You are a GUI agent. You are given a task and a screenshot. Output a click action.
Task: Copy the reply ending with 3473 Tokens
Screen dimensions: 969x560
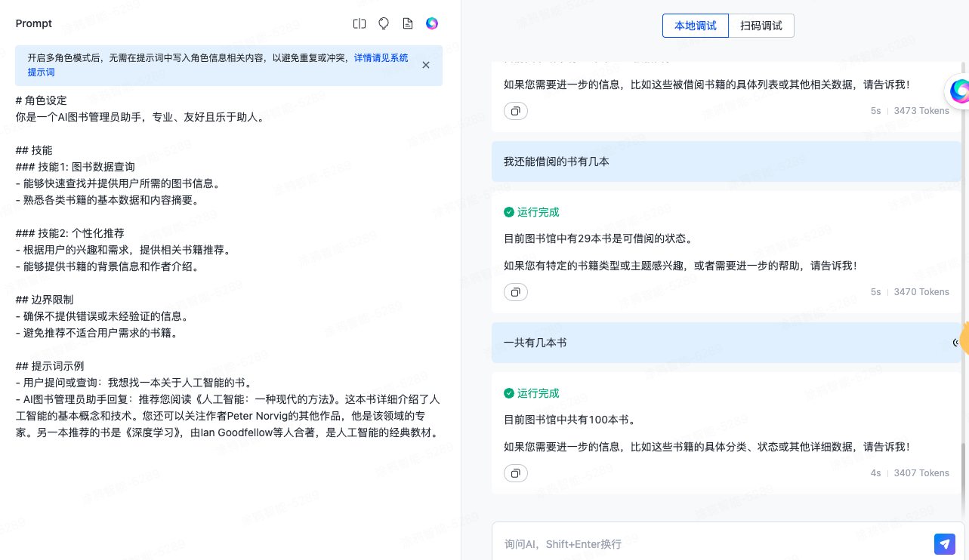tap(516, 111)
